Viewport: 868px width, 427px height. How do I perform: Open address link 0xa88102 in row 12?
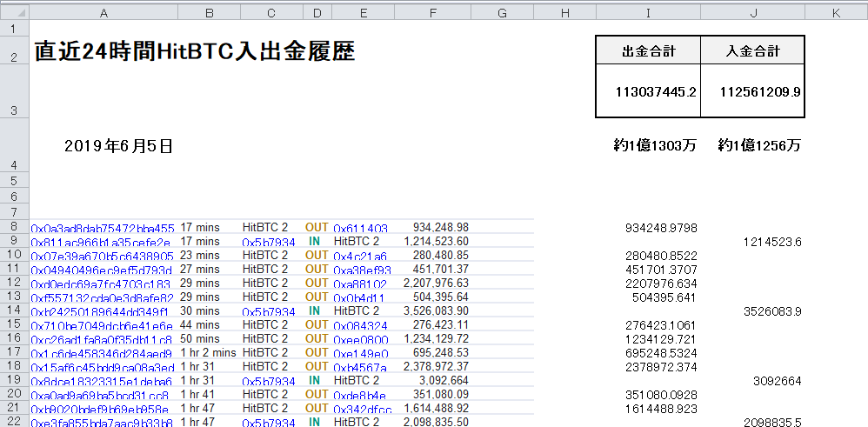360,284
